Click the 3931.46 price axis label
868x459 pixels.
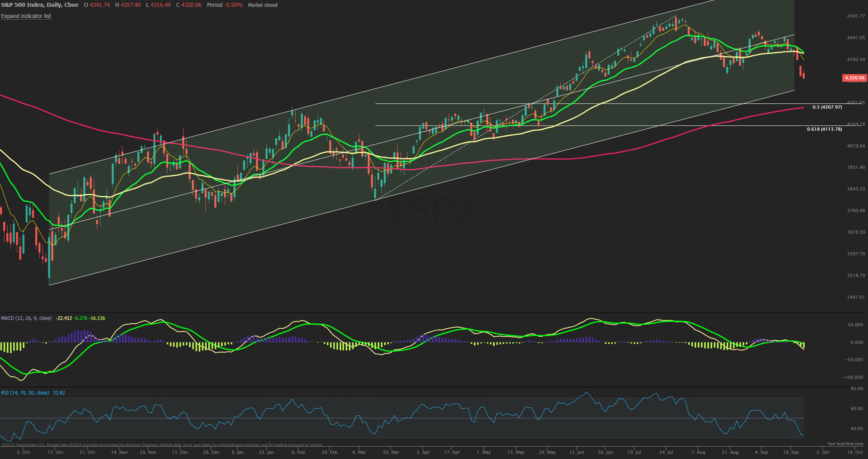pyautogui.click(x=856, y=167)
